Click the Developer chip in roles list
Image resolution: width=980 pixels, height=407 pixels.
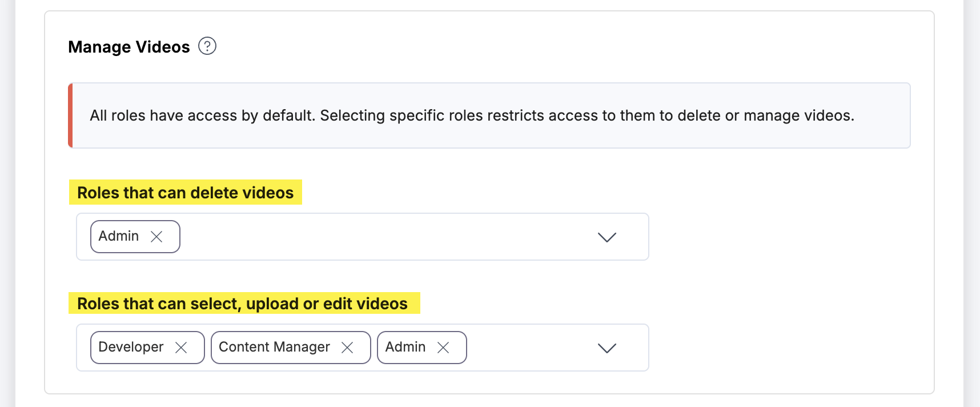130,347
